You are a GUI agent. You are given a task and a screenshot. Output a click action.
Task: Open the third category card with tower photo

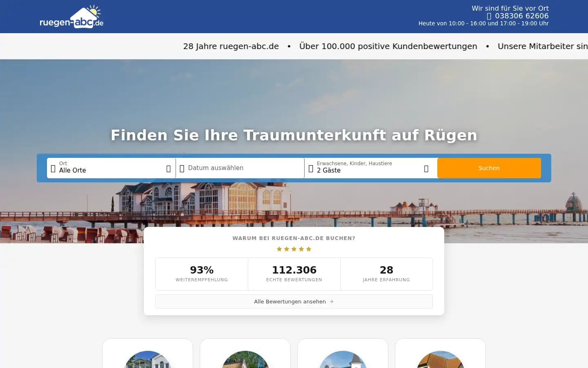click(x=343, y=353)
